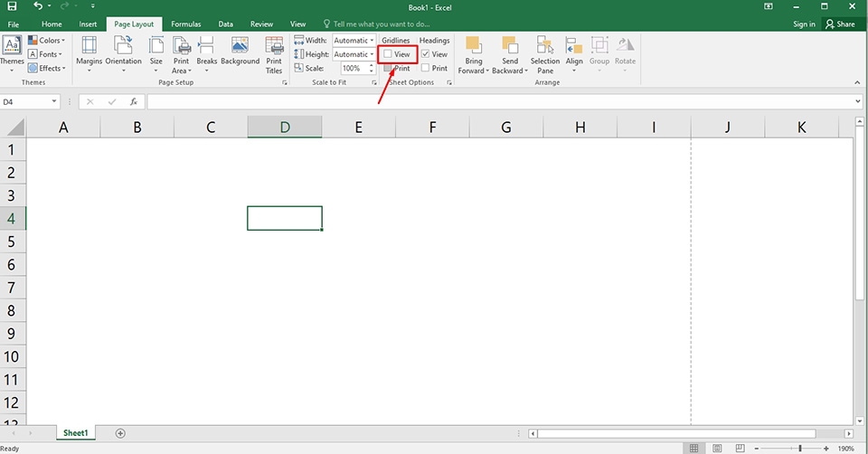
Task: Click the Bring Forward button
Action: point(473,54)
